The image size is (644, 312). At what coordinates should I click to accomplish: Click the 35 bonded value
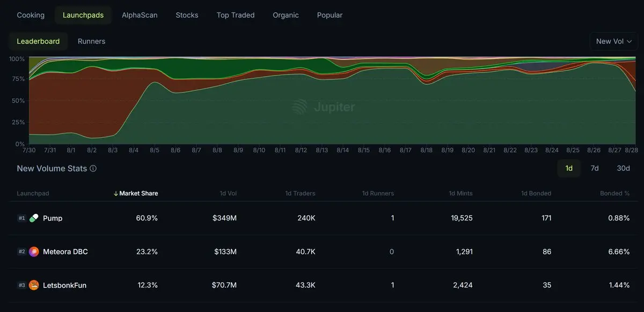click(547, 285)
